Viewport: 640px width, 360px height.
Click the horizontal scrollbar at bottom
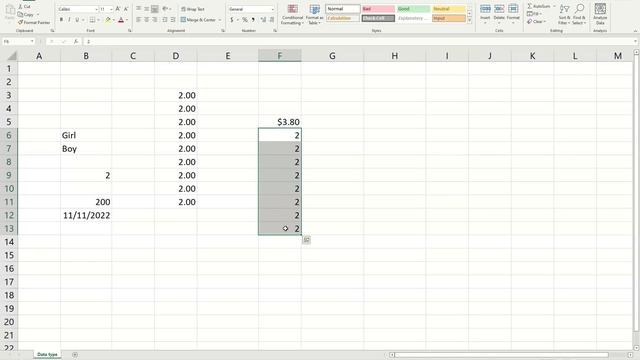[x=502, y=355]
